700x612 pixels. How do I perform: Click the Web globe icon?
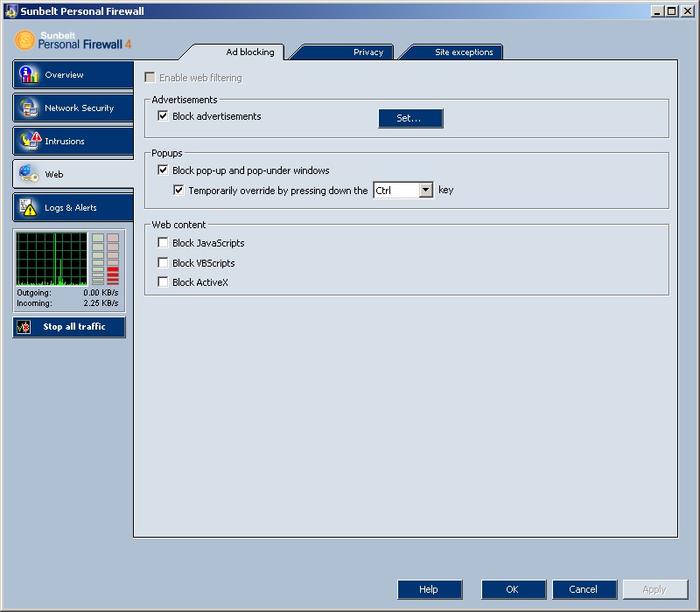tap(28, 174)
